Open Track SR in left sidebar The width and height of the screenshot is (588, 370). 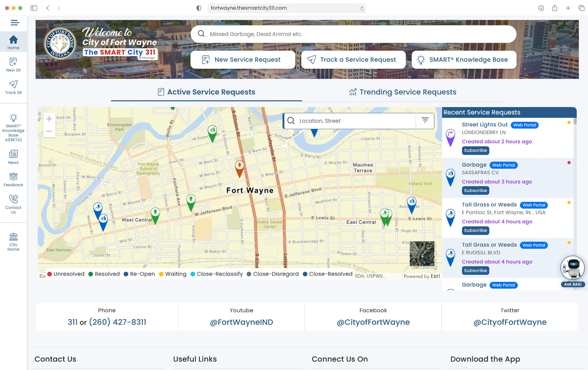click(13, 87)
